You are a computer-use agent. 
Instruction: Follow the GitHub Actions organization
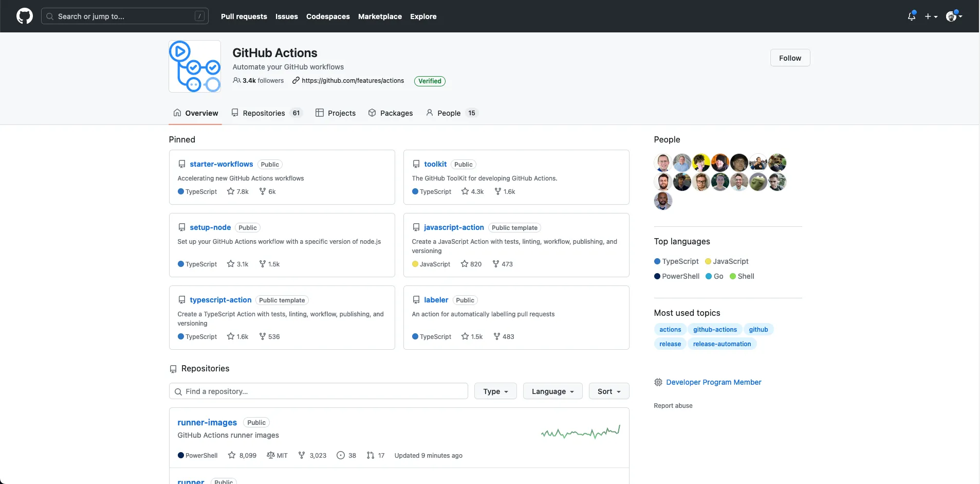(x=790, y=58)
